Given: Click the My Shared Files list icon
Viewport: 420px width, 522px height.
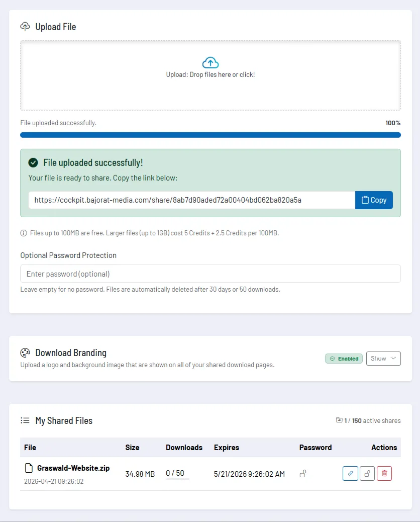Looking at the screenshot, I should [x=25, y=421].
